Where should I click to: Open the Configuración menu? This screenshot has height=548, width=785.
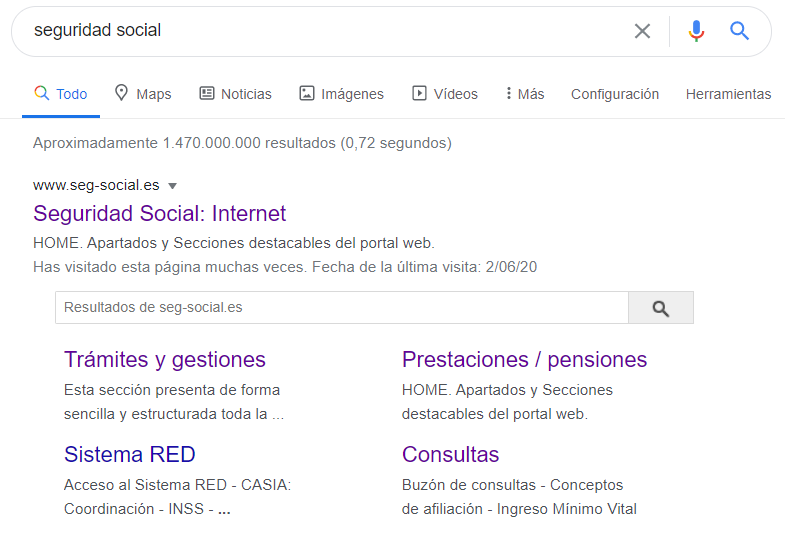(x=615, y=94)
